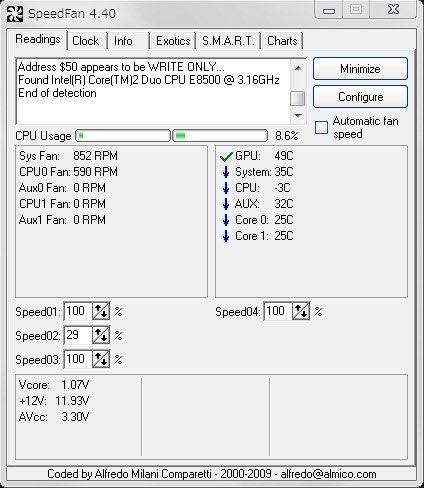Image resolution: width=424 pixels, height=488 pixels.
Task: Enable the Automatic fan speed checkbox
Action: point(321,128)
